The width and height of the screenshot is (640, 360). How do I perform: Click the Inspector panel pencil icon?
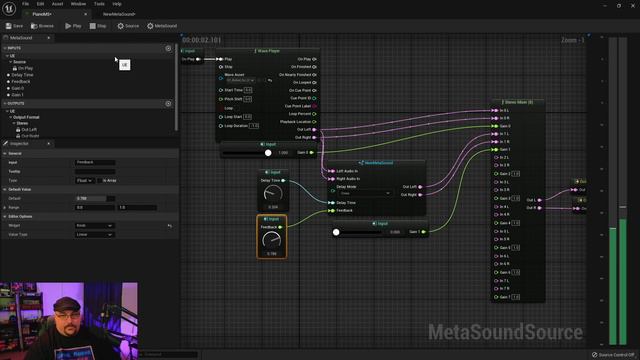pyautogui.click(x=5, y=144)
